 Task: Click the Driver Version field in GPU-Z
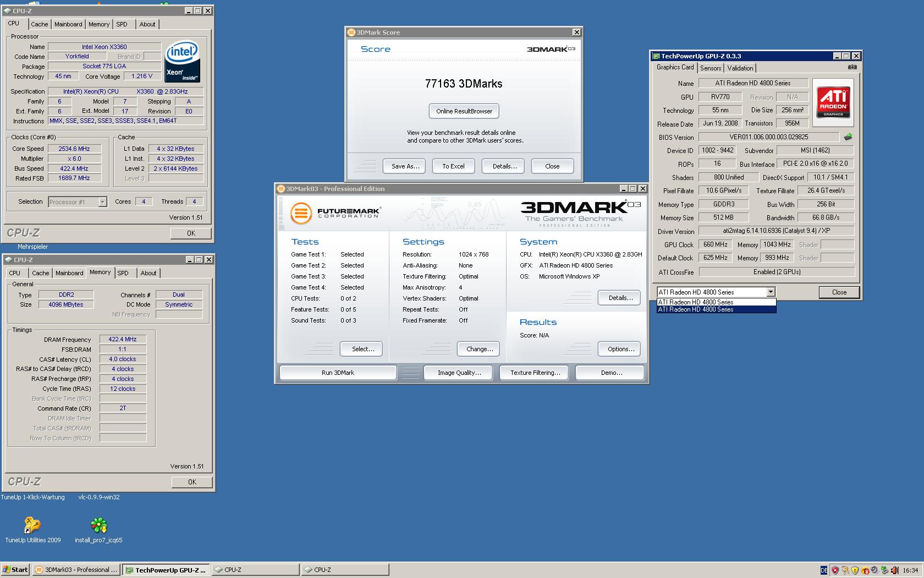point(777,231)
